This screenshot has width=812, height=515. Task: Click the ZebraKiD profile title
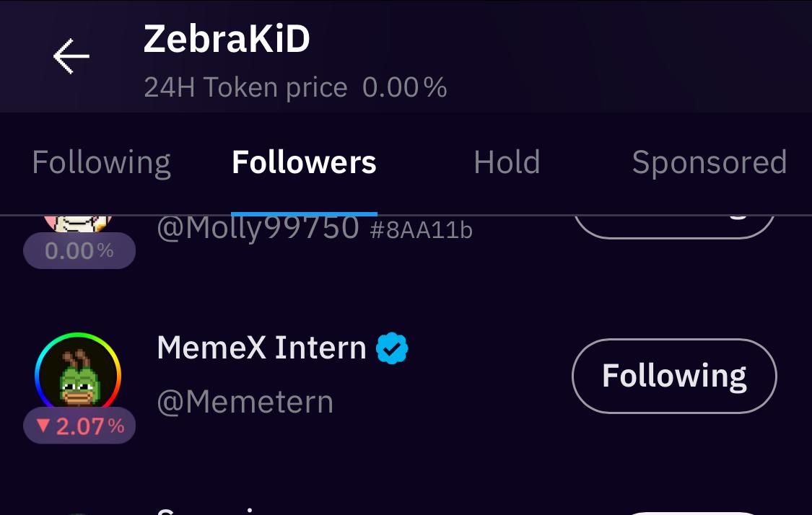[x=227, y=40]
